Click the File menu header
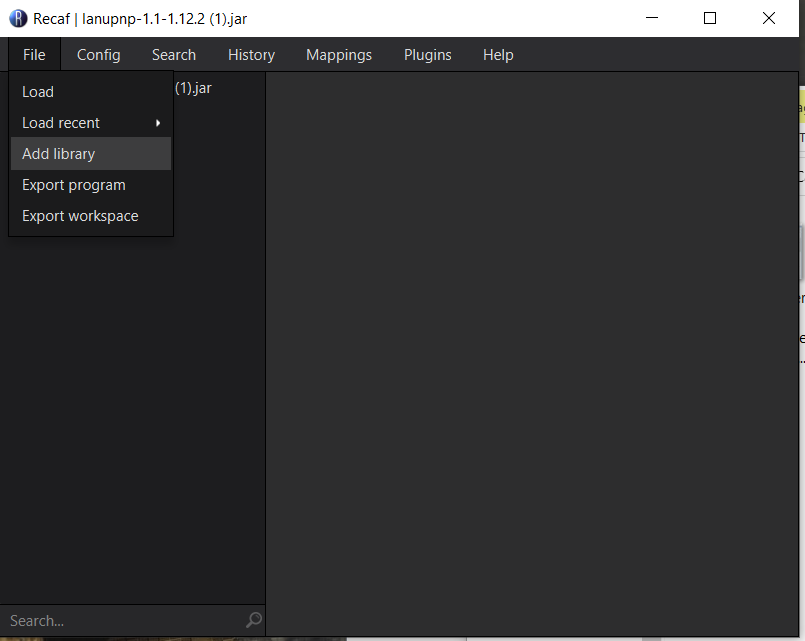The width and height of the screenshot is (805, 641). (x=34, y=54)
